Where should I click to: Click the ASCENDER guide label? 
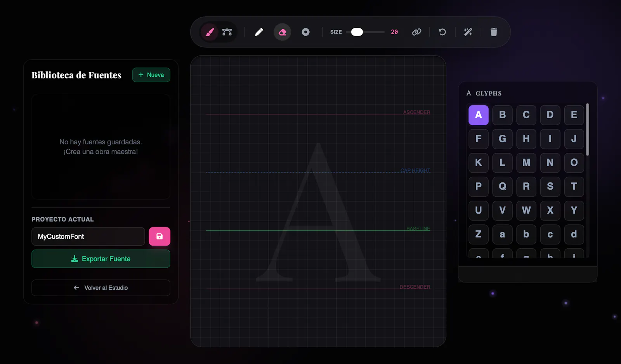click(x=416, y=112)
